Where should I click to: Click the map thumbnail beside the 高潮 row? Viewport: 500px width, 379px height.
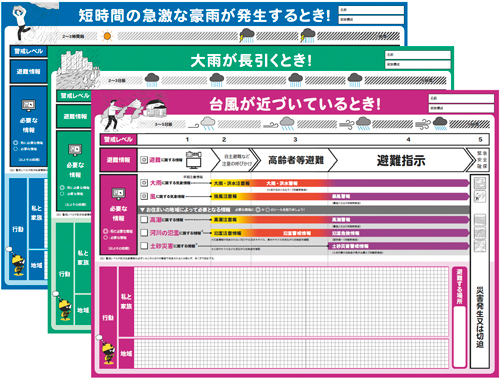pos(480,220)
